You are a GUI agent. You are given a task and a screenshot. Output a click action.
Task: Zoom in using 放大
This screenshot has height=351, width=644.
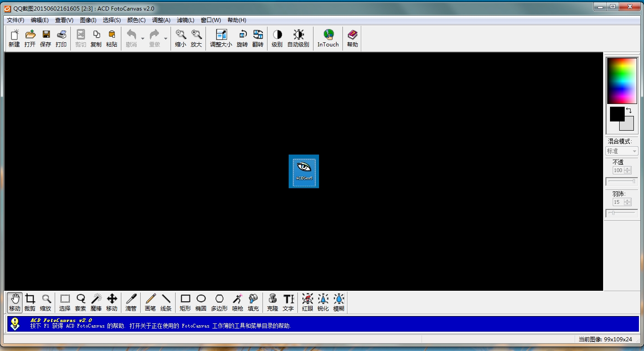pyautogui.click(x=196, y=38)
